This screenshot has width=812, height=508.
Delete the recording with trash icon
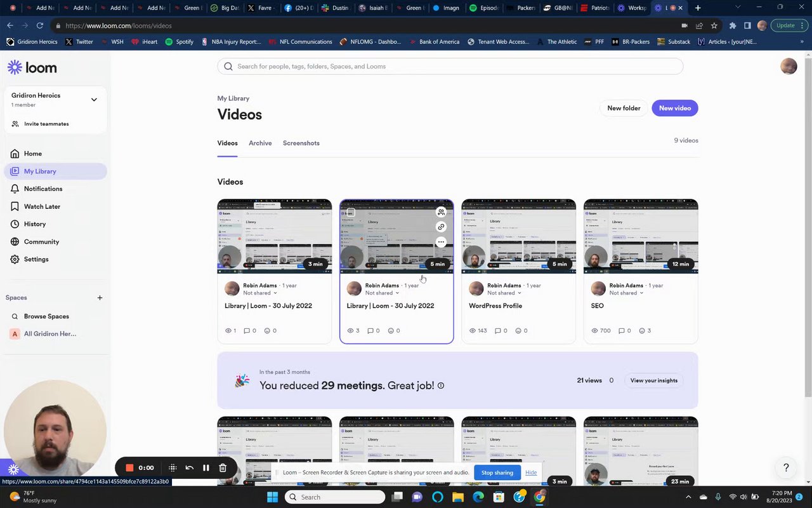[223, 468]
